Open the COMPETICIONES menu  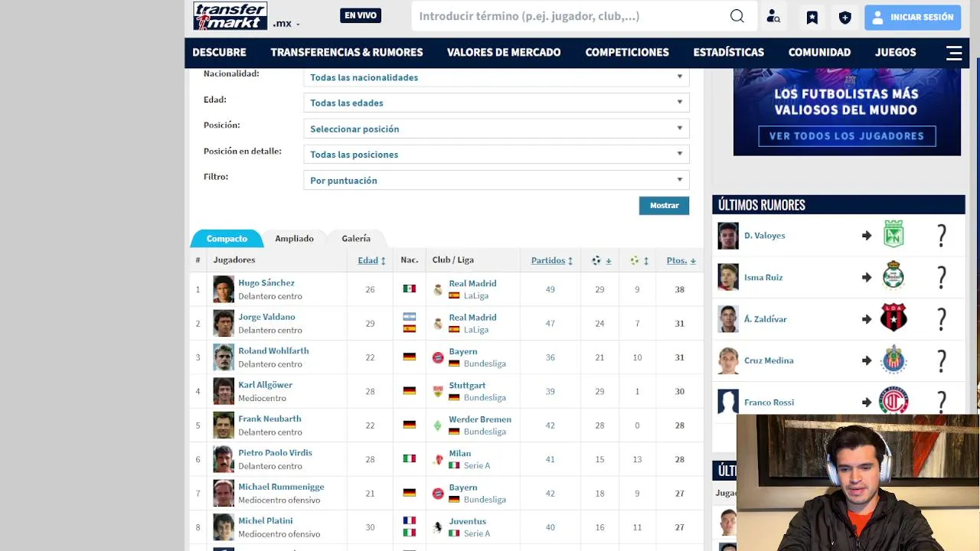click(x=627, y=53)
